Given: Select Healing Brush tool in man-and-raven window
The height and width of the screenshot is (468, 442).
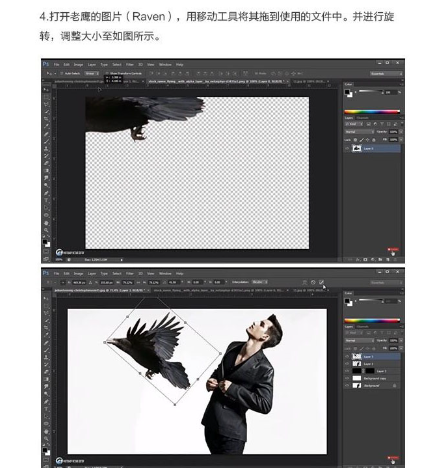Looking at the screenshot, I should 46,342.
